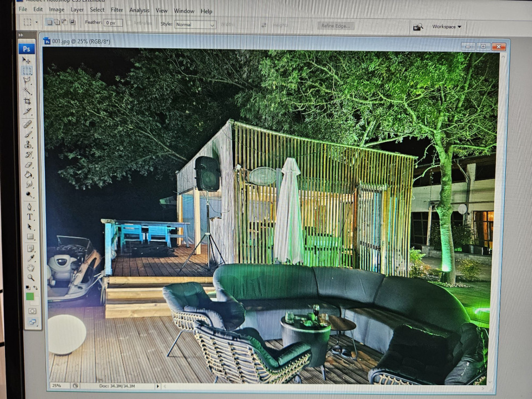Select the Rectangular Marquee tool in toolbox

[27, 70]
